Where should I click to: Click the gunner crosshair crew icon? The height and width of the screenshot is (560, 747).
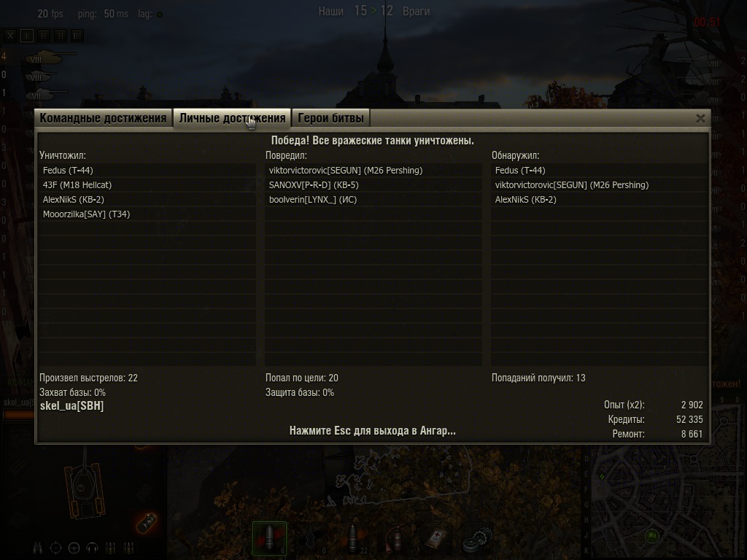pyautogui.click(x=55, y=548)
